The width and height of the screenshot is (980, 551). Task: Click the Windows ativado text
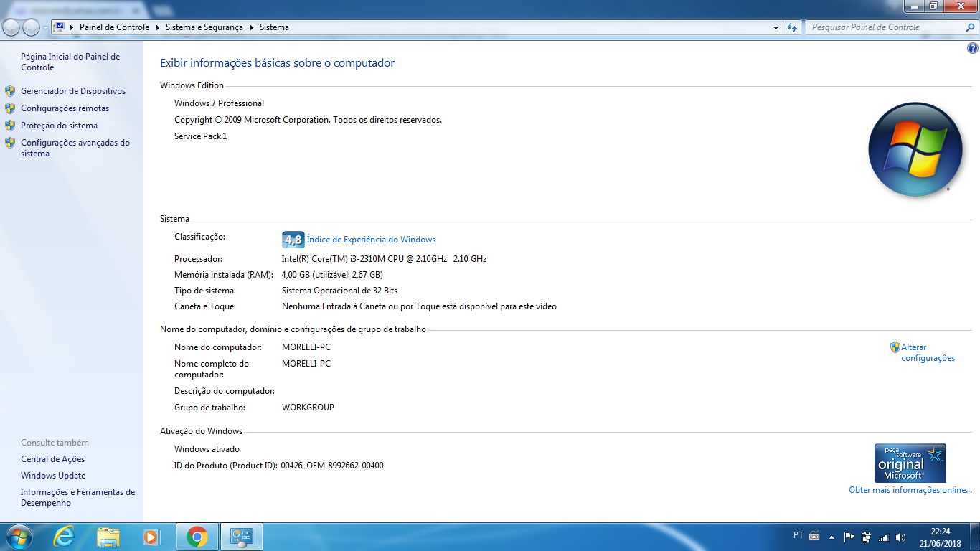(207, 449)
